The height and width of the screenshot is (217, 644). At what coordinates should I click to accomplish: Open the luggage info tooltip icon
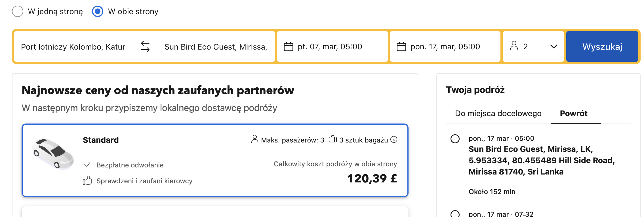(x=394, y=139)
